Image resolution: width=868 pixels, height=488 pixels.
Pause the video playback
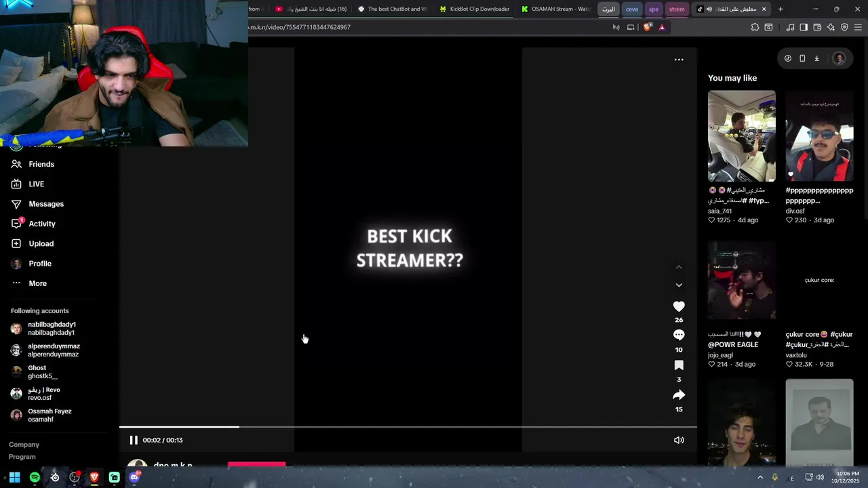coord(134,440)
